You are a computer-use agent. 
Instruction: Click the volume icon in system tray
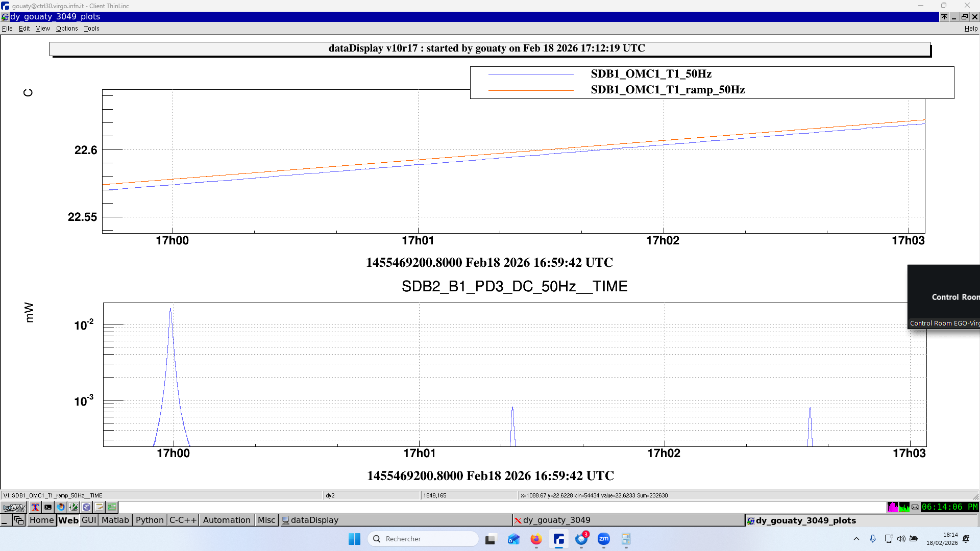901,539
